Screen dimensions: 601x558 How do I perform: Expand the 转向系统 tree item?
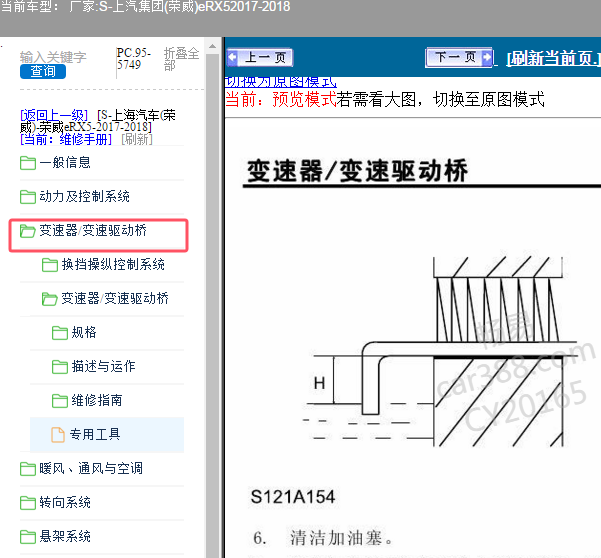[65, 503]
